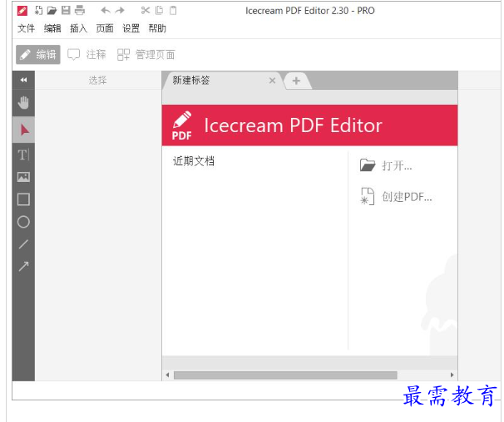Close the 新建标签 tab
Viewport: 504px width, 422px height.
(x=272, y=81)
